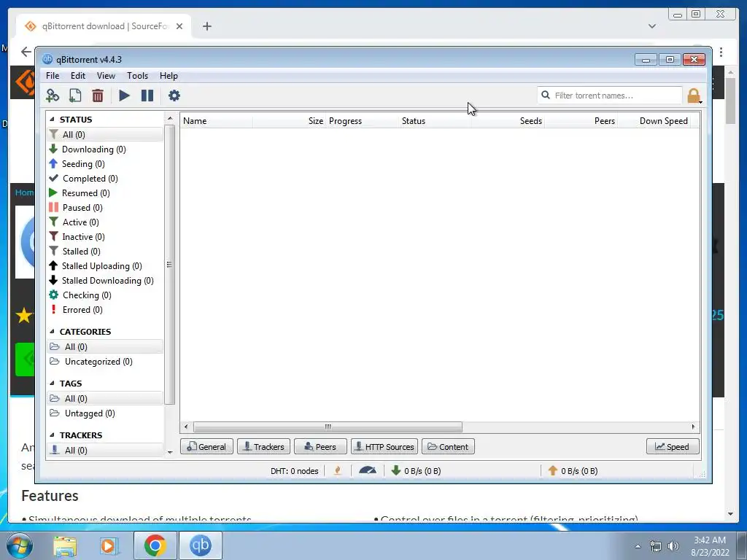Open the Help menu
The height and width of the screenshot is (560, 747).
(169, 76)
